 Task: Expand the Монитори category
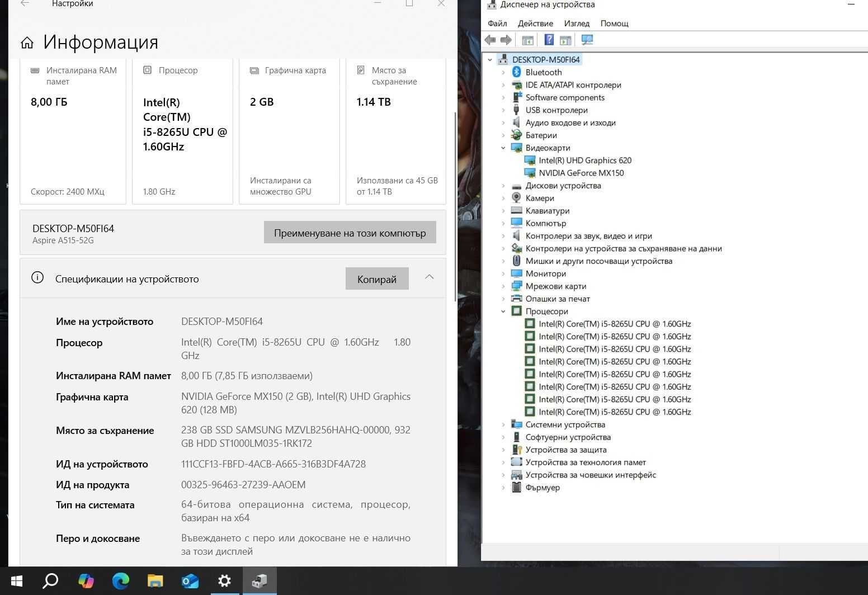(x=503, y=273)
